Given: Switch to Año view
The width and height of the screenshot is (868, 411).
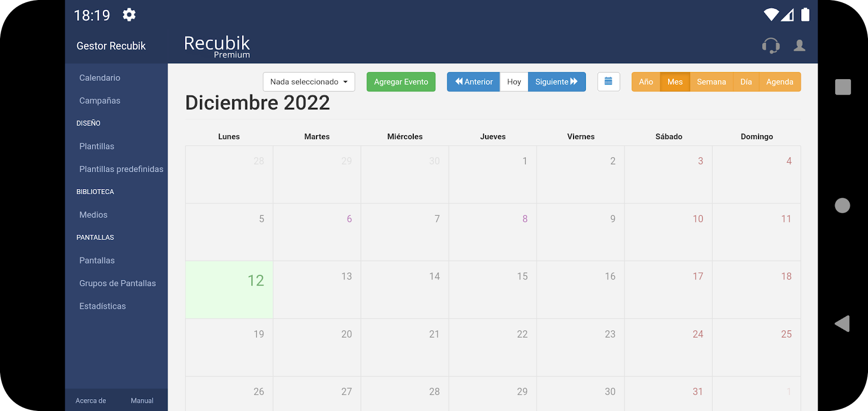Looking at the screenshot, I should pyautogui.click(x=646, y=82).
